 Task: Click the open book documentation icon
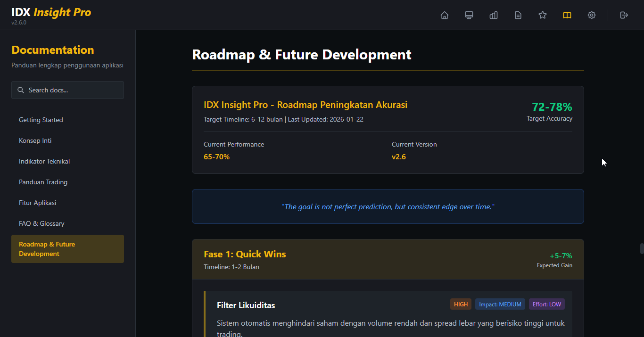pos(567,15)
